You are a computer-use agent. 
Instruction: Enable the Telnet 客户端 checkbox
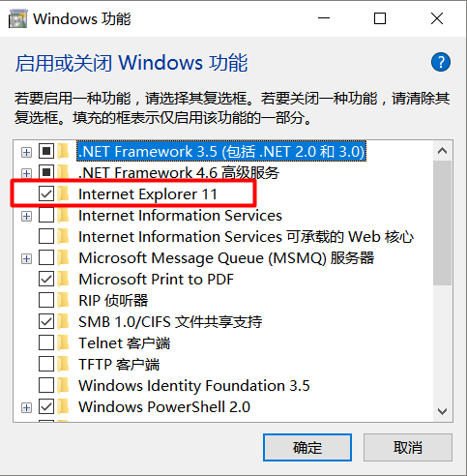tap(46, 342)
